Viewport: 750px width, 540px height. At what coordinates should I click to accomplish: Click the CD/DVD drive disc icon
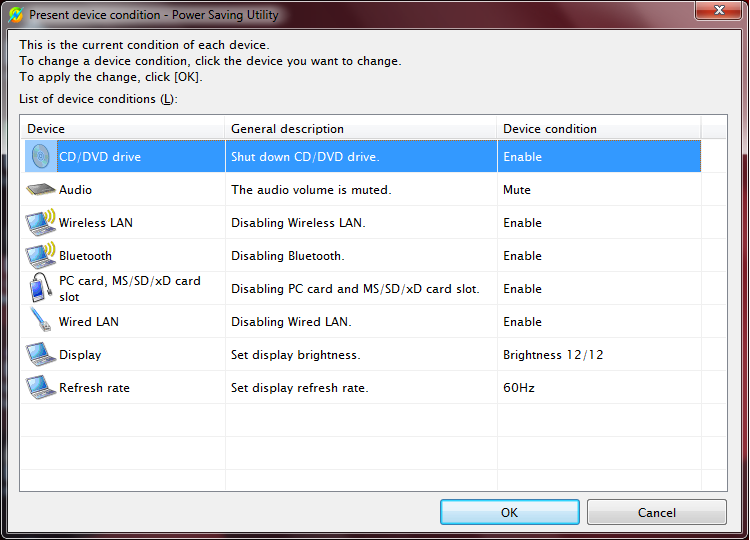[41, 156]
